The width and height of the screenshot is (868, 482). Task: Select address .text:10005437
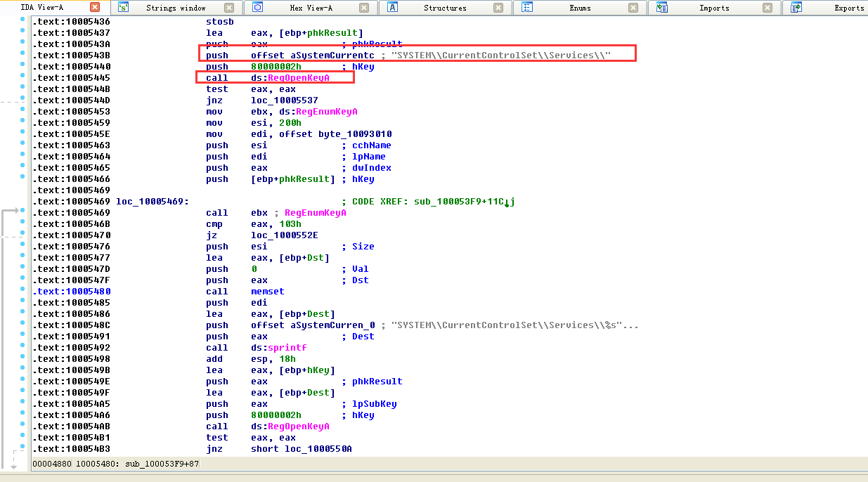(71, 33)
